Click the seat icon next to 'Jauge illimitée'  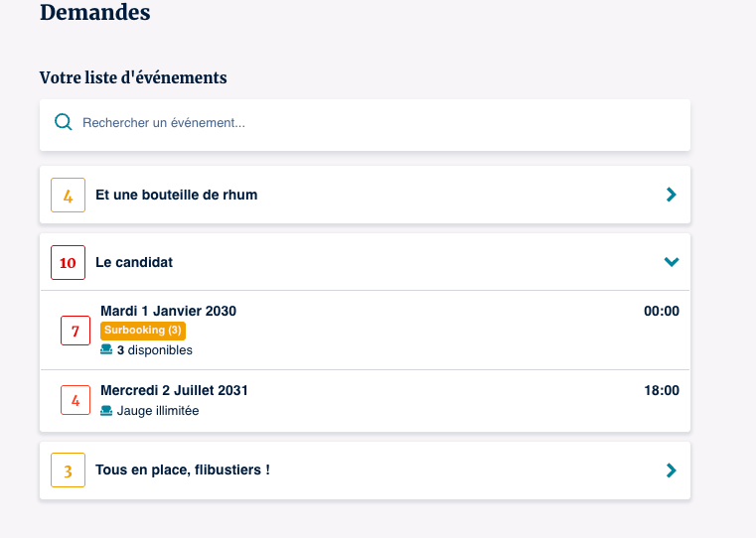coord(106,410)
